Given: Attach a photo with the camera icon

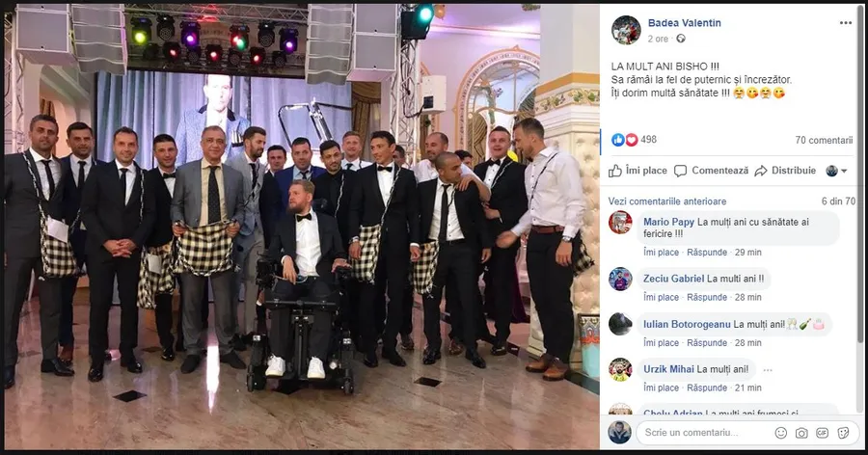Looking at the screenshot, I should (801, 432).
